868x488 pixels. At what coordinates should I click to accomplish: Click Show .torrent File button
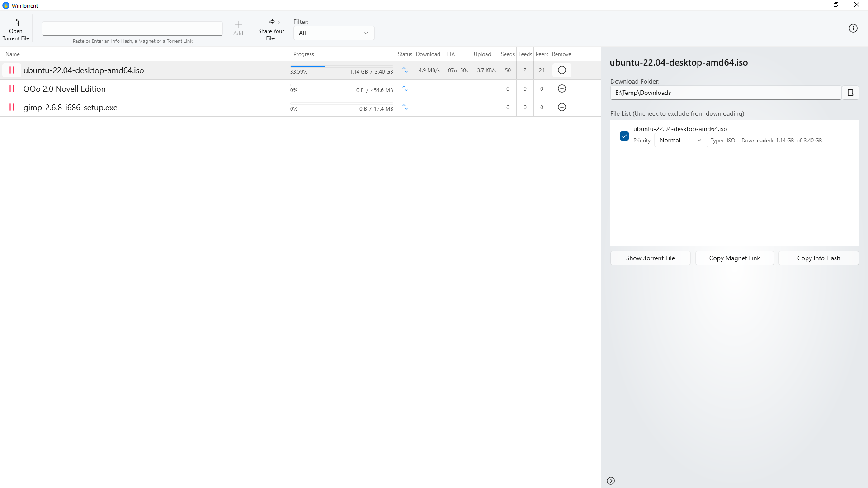[x=650, y=258]
